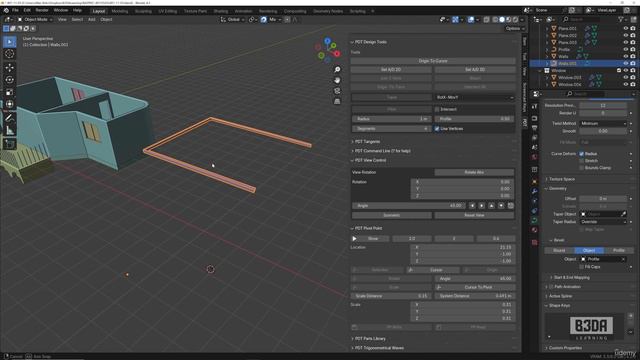640x360 pixels.
Task: Open the Render properties tab icon
Action: pyautogui.click(x=535, y=118)
